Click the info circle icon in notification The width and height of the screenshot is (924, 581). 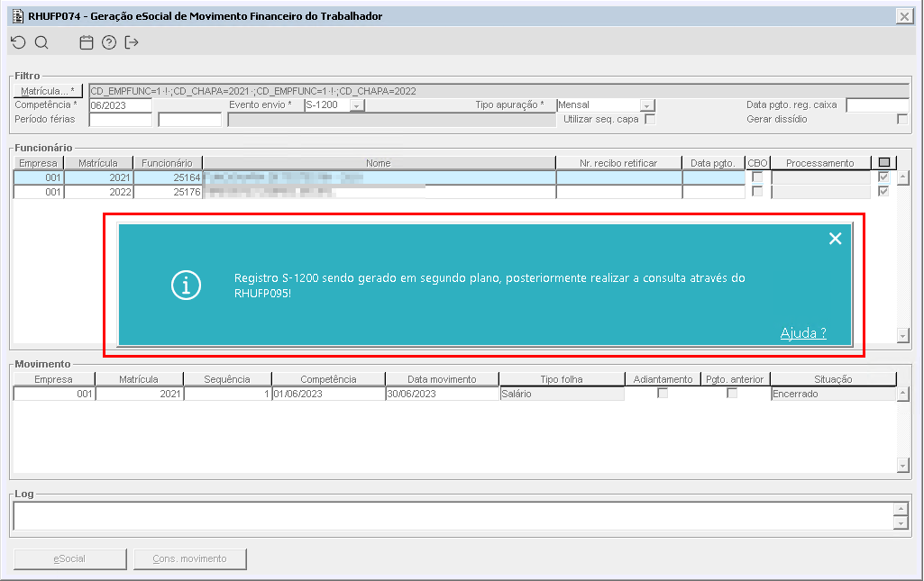[187, 286]
